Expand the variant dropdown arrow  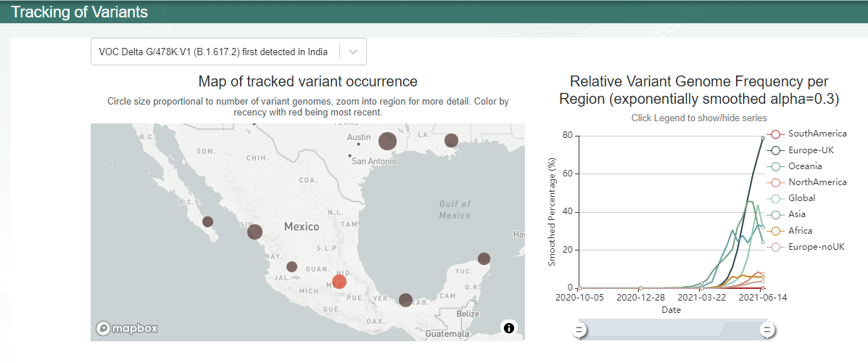click(x=352, y=52)
